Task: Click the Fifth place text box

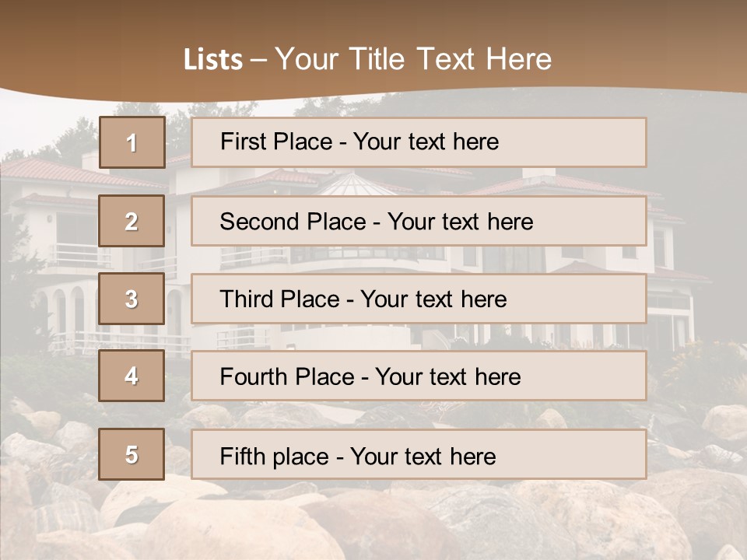Action: 419,455
